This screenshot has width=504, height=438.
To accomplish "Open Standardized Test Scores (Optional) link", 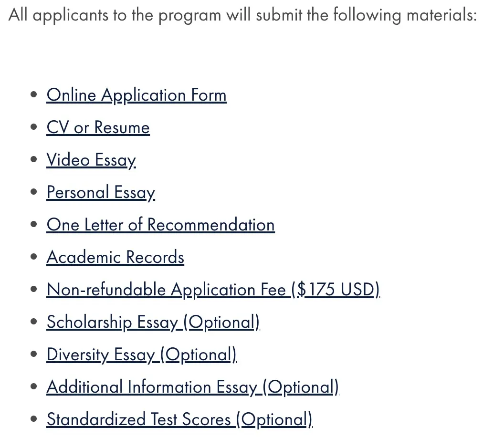I will point(179,419).
